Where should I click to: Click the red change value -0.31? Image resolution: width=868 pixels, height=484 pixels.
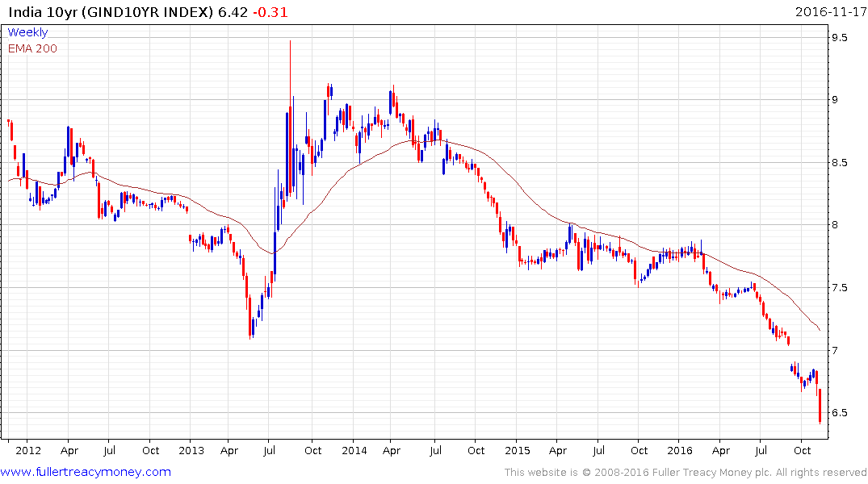coord(270,11)
